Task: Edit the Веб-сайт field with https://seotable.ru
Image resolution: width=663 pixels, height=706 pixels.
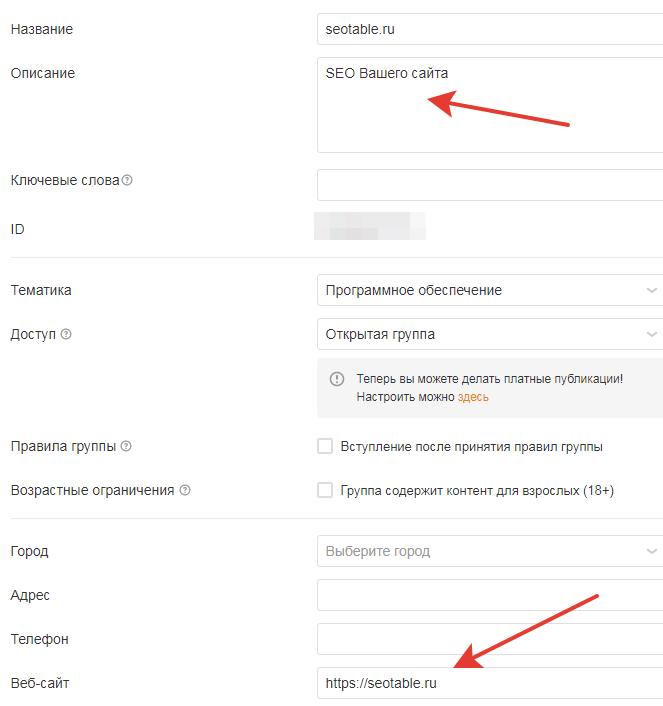Action: (x=490, y=683)
